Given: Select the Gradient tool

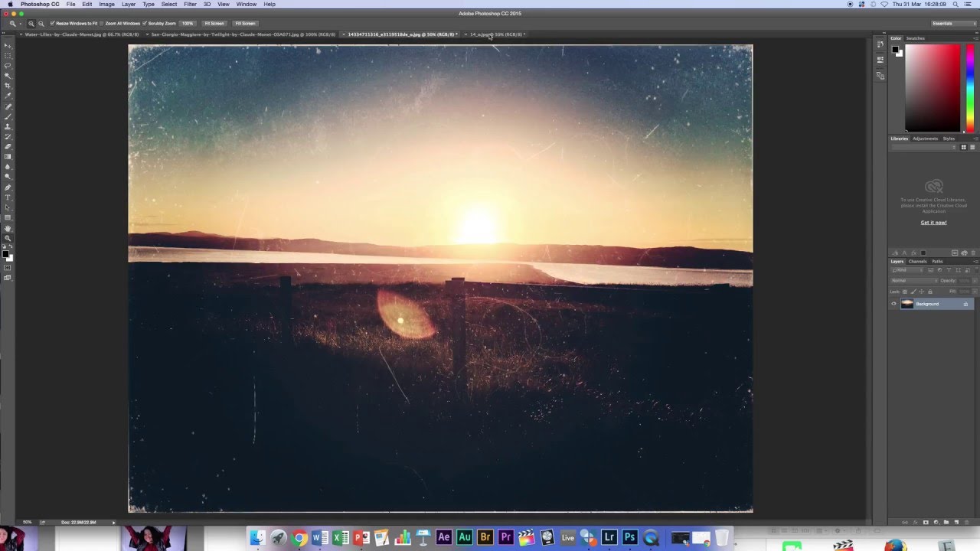Looking at the screenshot, I should click(7, 156).
